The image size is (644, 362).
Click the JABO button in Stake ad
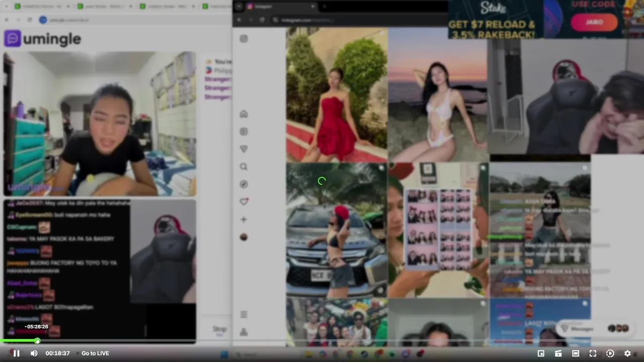click(594, 23)
